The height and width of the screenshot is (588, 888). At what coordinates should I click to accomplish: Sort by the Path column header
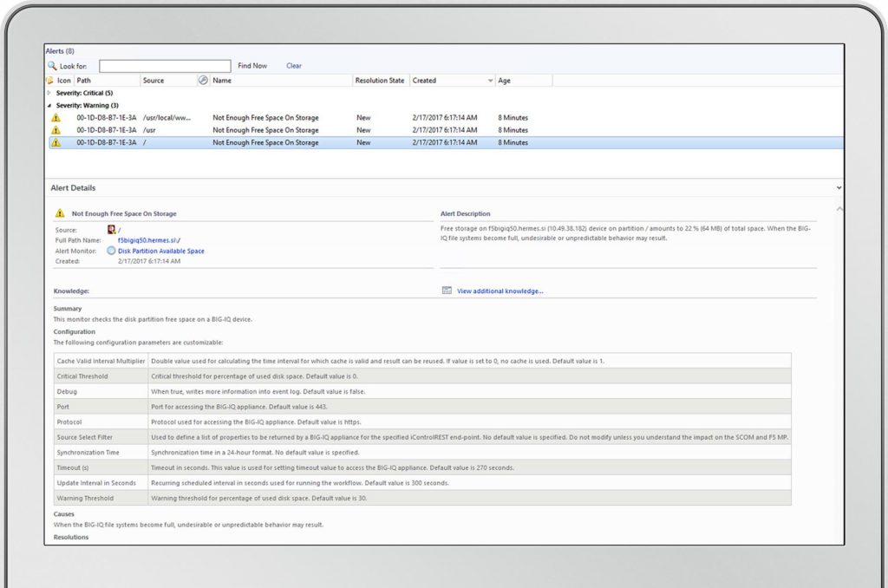[107, 81]
